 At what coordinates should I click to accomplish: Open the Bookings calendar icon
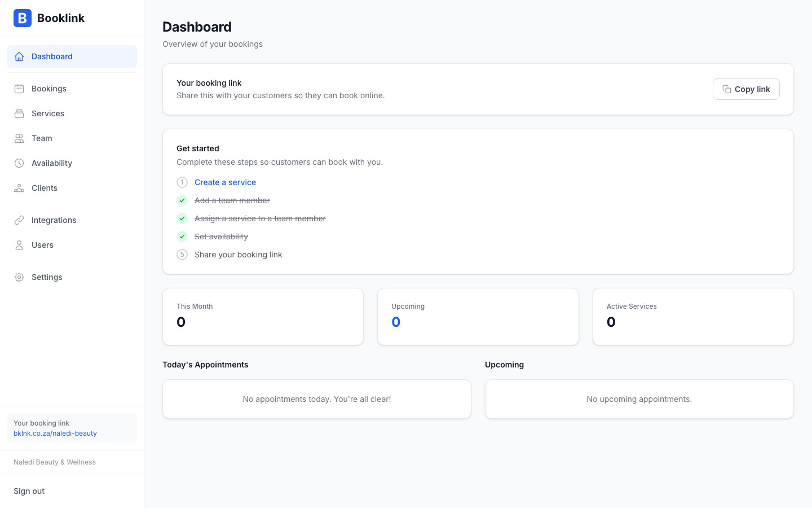[19, 89]
